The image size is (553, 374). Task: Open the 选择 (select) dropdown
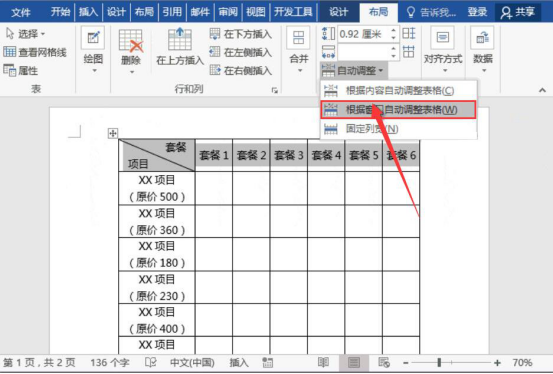(25, 34)
